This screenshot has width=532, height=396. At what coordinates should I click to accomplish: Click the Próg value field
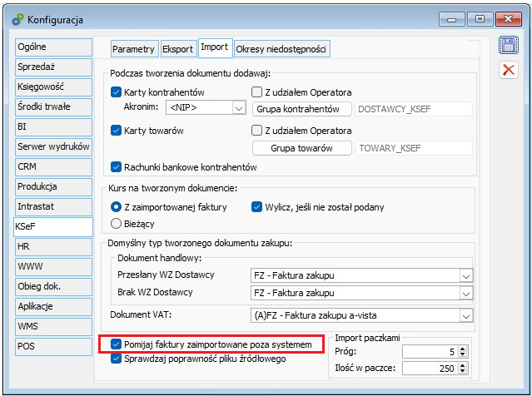tap(430, 352)
